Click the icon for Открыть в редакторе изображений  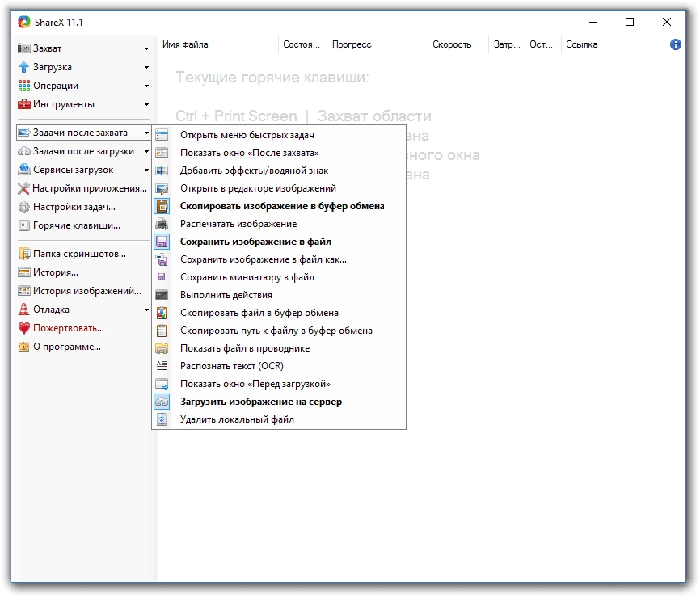click(x=162, y=189)
